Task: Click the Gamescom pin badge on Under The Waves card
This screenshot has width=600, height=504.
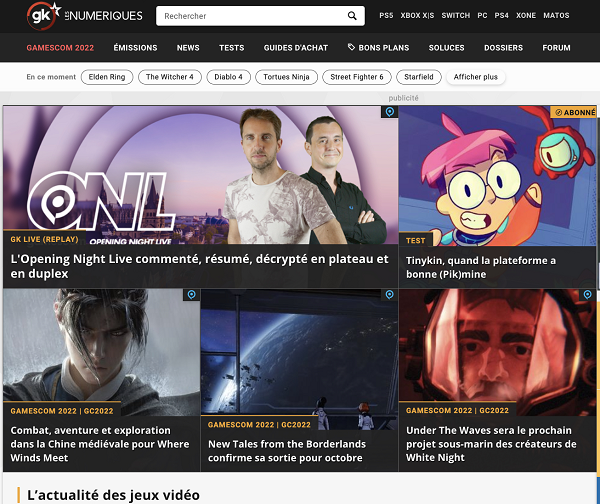Action: click(x=587, y=294)
